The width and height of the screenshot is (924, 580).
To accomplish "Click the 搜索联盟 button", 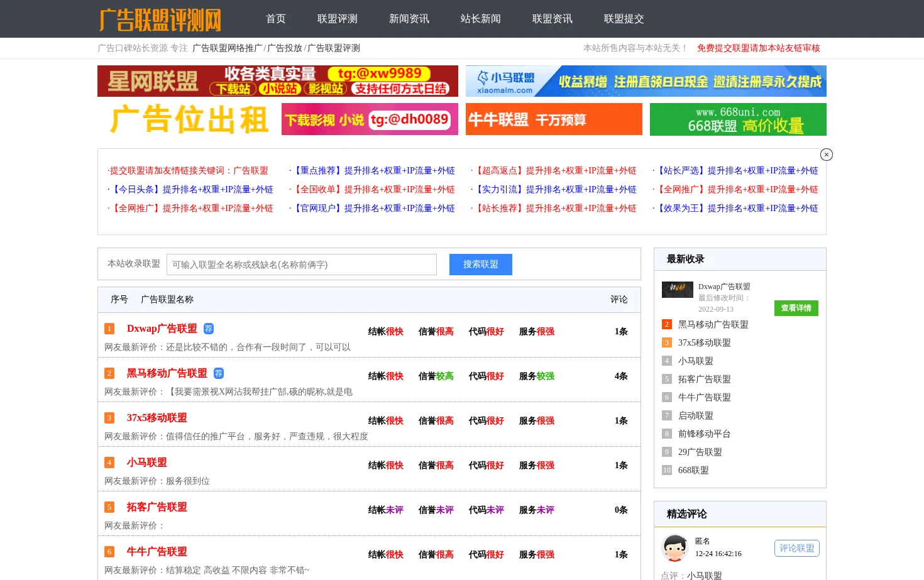I will 481,265.
